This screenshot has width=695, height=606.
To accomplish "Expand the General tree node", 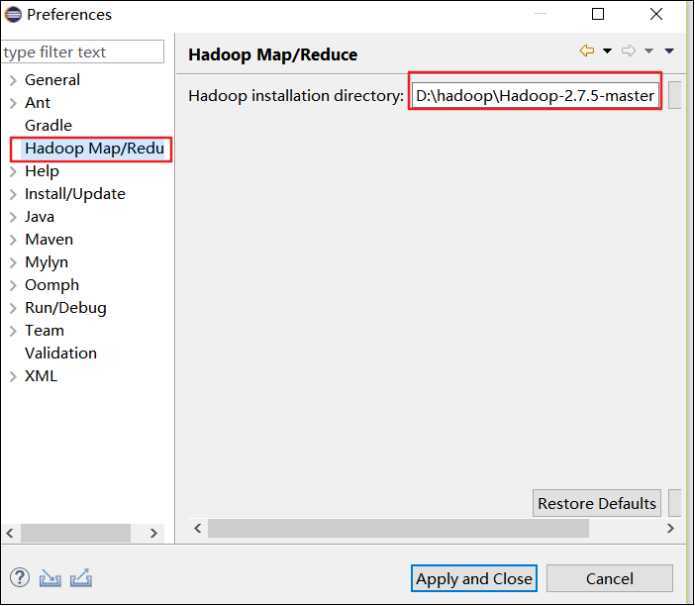I will 13,80.
